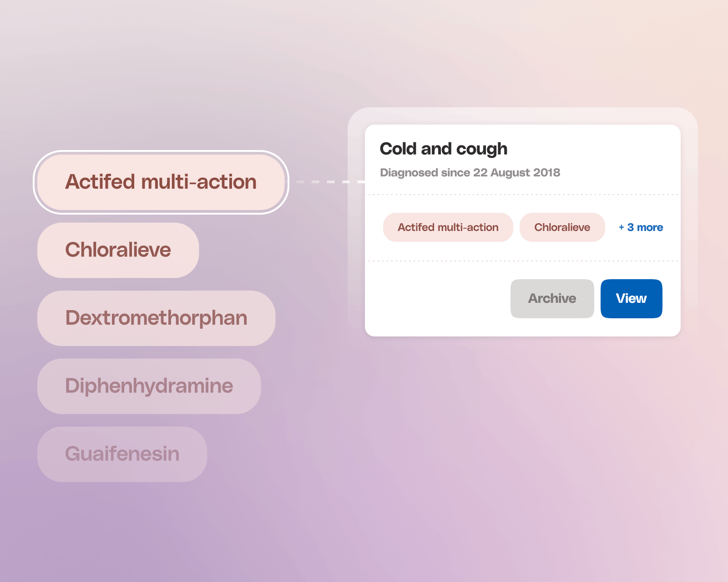Pick the faded Guaifenesin pill

click(122, 454)
